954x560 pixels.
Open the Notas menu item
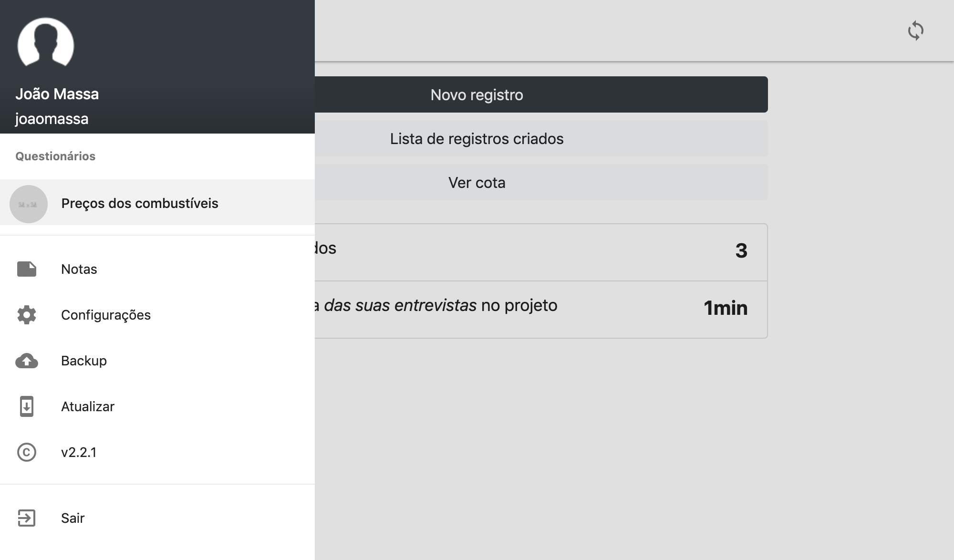pyautogui.click(x=157, y=269)
